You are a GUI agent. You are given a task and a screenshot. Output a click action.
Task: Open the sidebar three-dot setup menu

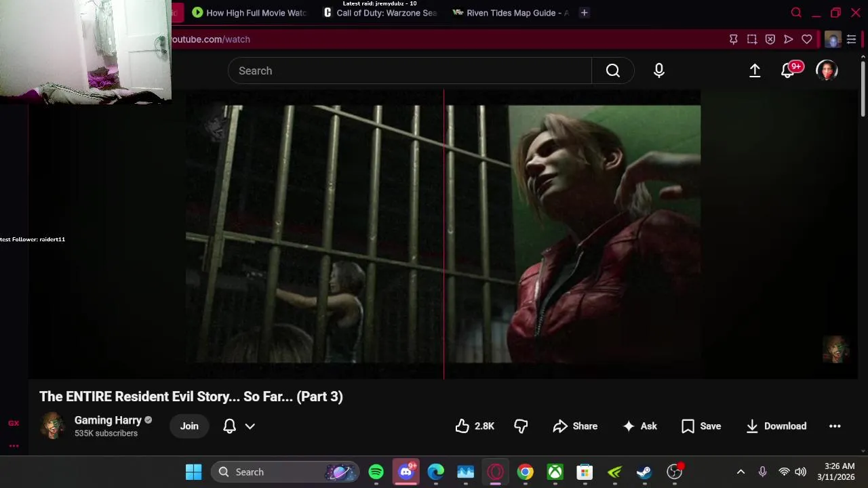pos(14,446)
